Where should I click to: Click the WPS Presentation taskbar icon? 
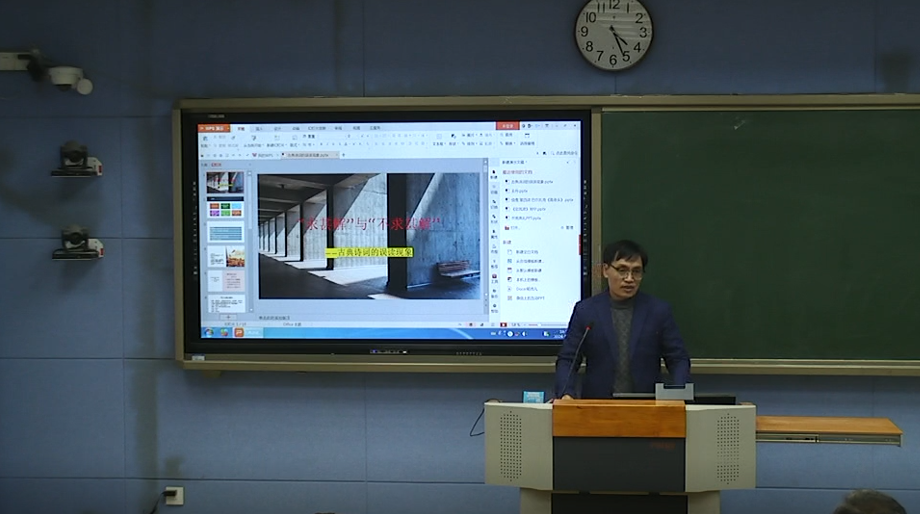[x=239, y=332]
